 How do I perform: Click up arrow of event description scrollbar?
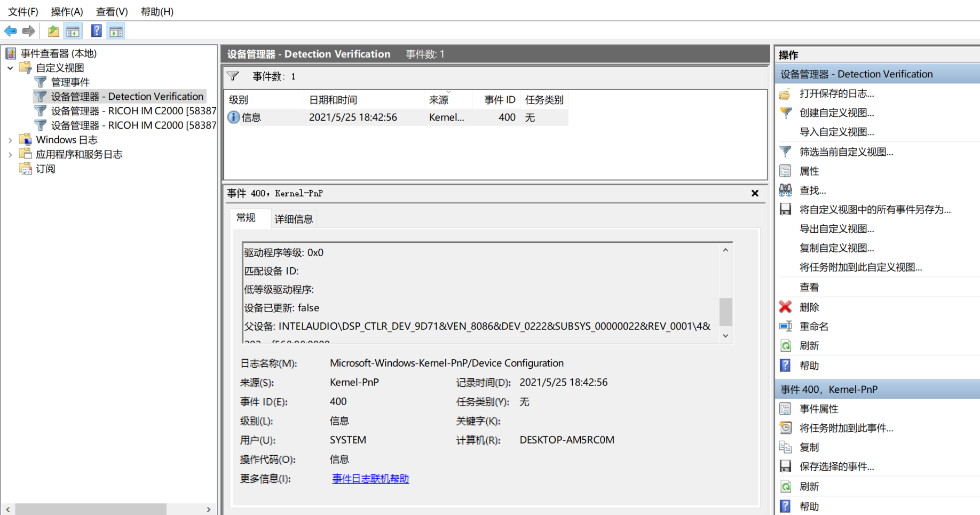point(725,250)
